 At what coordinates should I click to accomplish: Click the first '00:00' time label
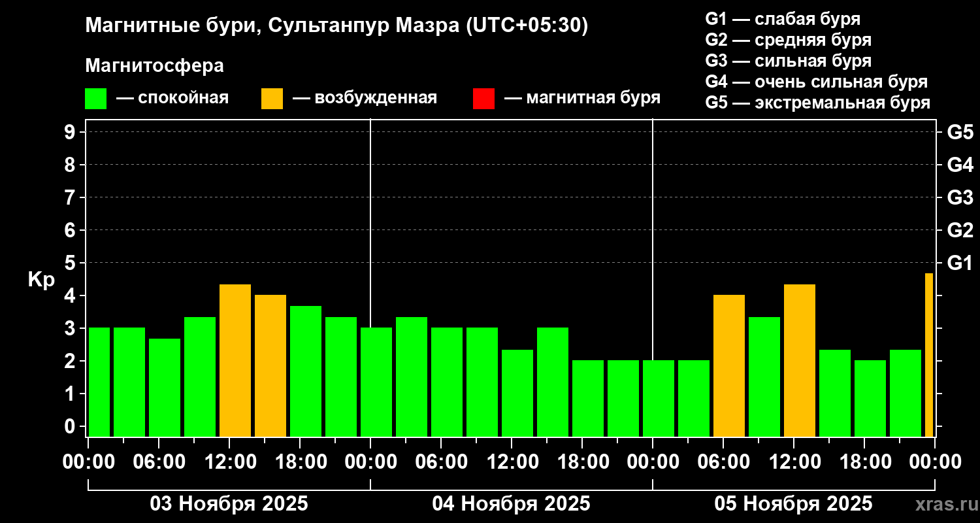[x=88, y=462]
